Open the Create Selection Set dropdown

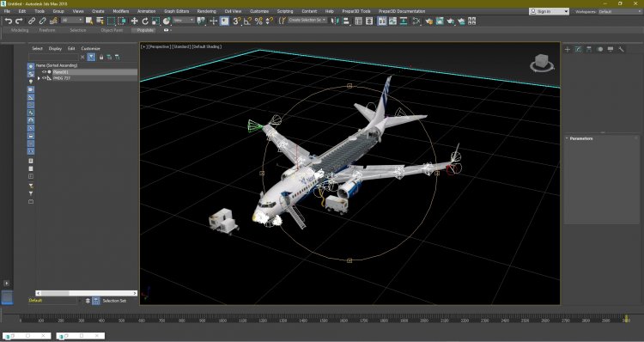coord(307,20)
